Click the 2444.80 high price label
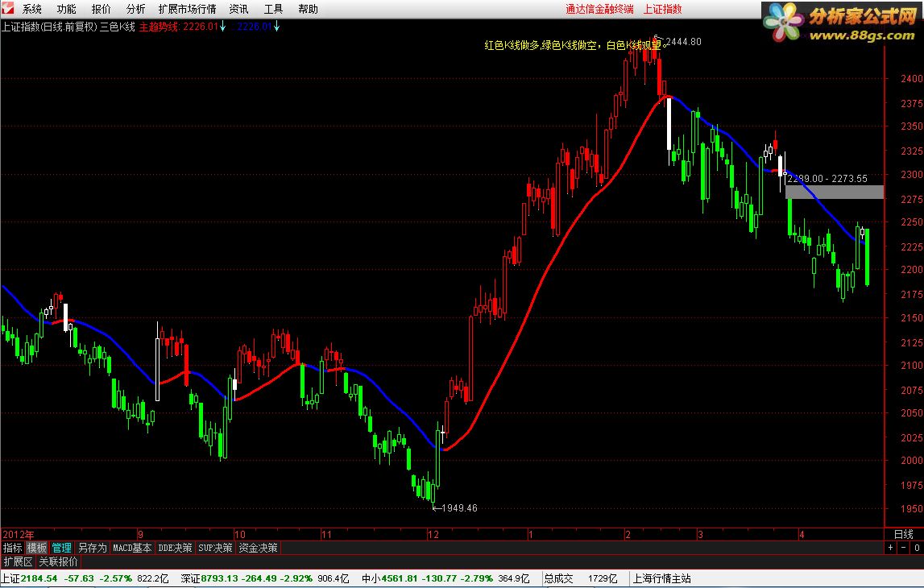 click(x=683, y=42)
